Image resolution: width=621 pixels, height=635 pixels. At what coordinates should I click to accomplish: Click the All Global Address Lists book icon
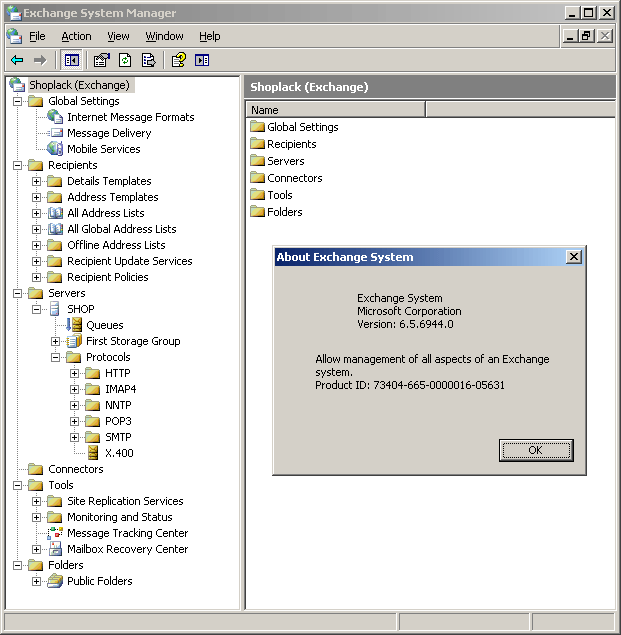tap(55, 229)
